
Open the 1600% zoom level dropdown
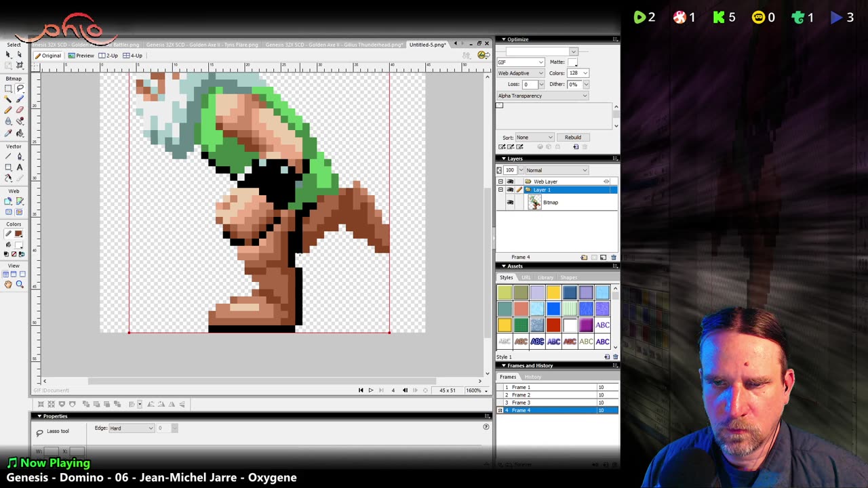[476, 390]
